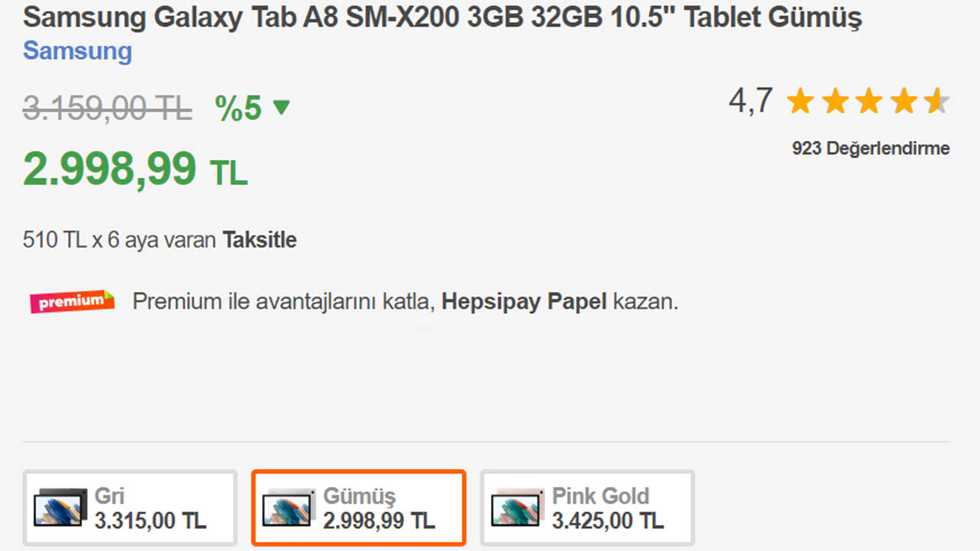Click the Samsung Galaxy Tab A8 product title
This screenshot has height=551, width=980.
tap(442, 18)
